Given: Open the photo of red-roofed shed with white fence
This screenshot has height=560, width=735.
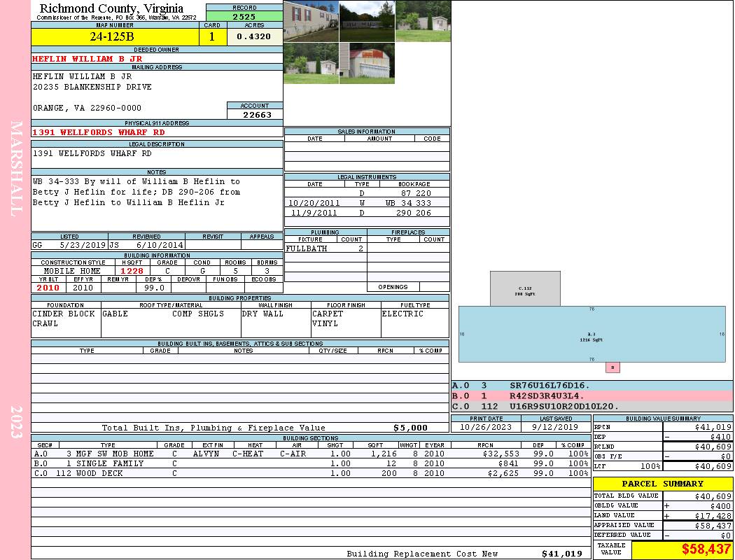Looking at the screenshot, I should (367, 63).
